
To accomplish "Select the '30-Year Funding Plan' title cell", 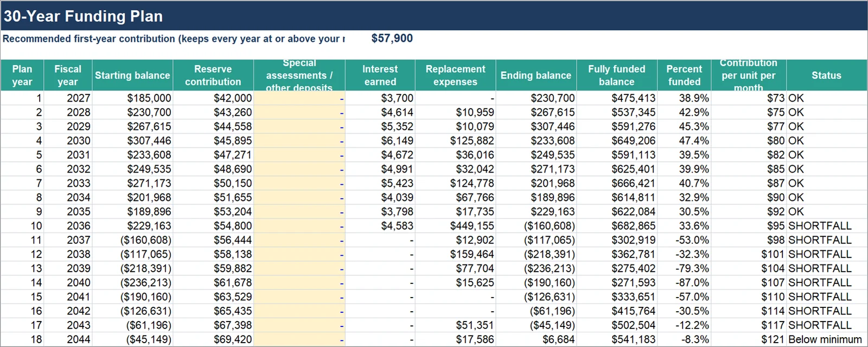I will (434, 16).
